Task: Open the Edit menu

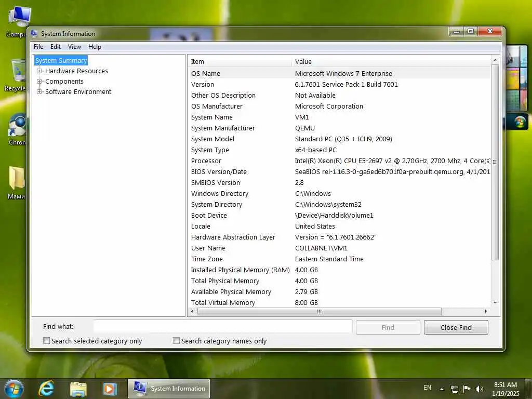Action: [x=55, y=47]
